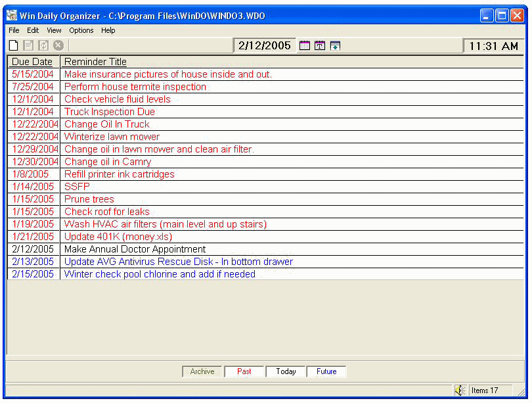
Task: Sort by the Reminder Title column header
Action: [292, 62]
